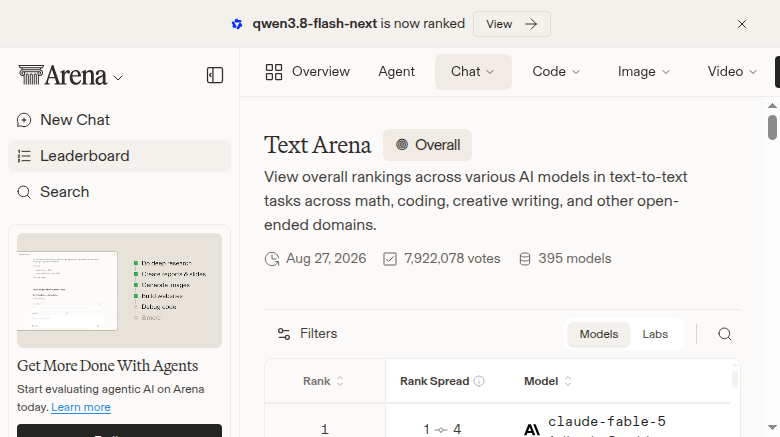
Task: Click the Overall category button
Action: 427,145
